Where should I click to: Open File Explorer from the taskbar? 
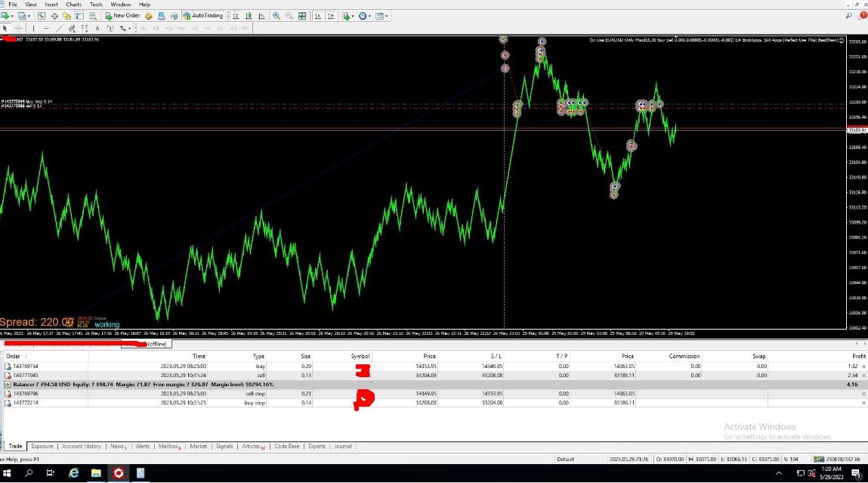coord(96,473)
